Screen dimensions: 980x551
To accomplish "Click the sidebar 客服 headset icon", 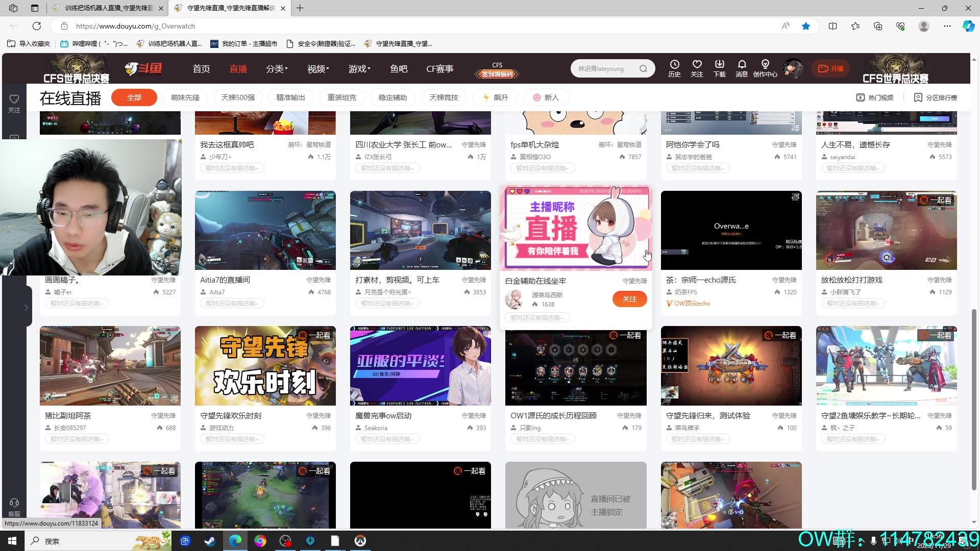I will point(14,507).
